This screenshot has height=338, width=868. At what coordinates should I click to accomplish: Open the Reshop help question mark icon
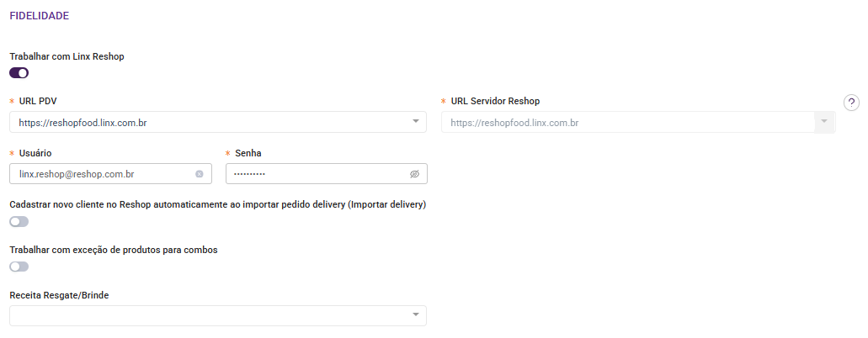(x=851, y=103)
